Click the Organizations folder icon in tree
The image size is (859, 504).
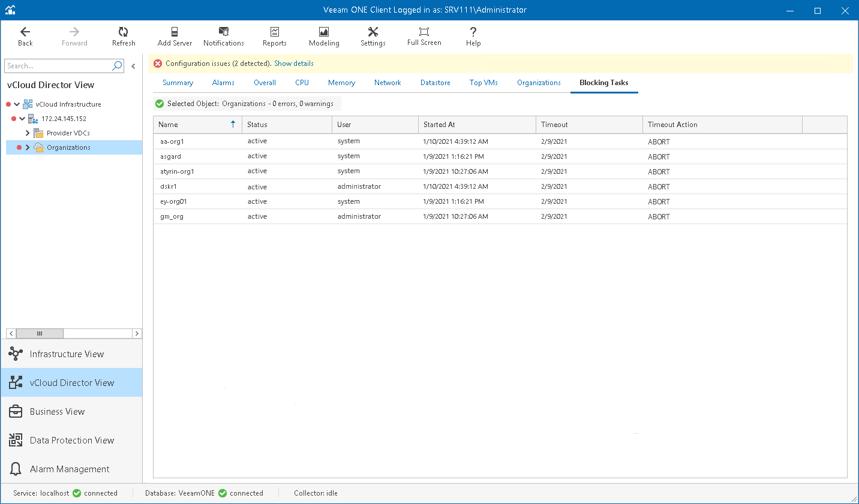coord(38,147)
